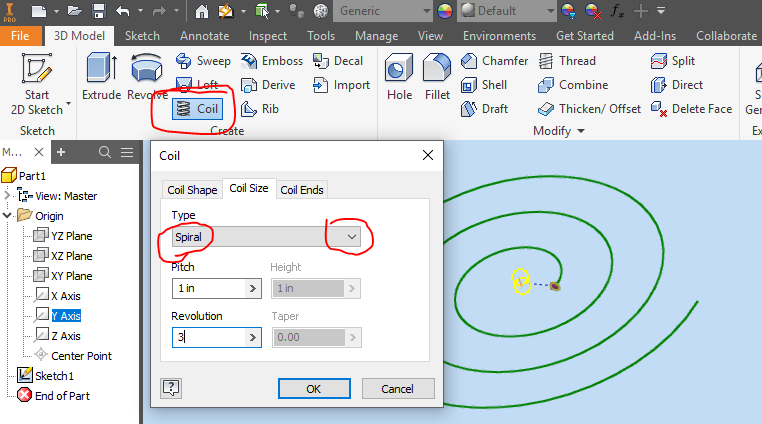Open the Default appearance dropdown
Image resolution: width=762 pixels, height=424 pixels.
coord(507,11)
